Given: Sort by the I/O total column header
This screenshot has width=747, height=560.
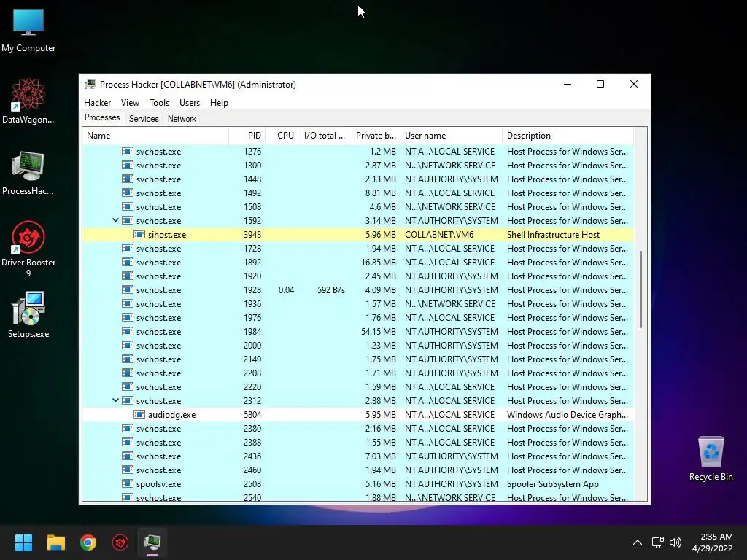Looking at the screenshot, I should [324, 135].
